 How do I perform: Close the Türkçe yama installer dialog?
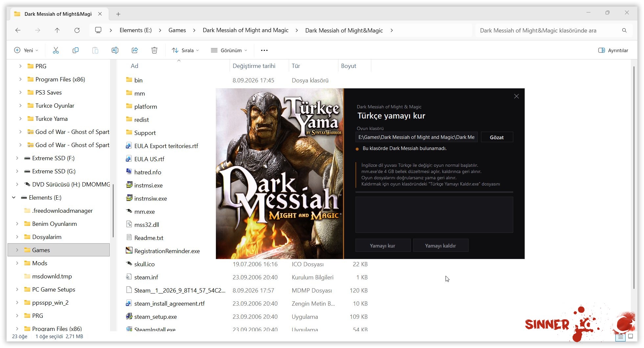517,96
